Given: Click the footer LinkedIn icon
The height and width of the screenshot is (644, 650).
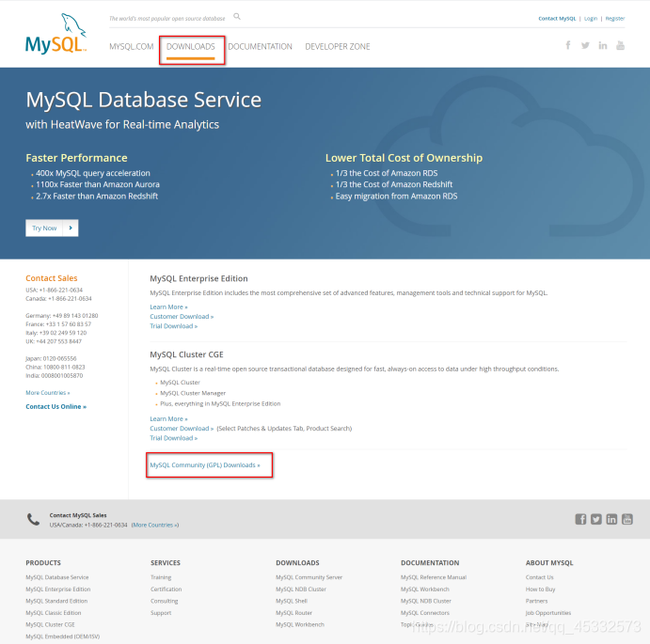Looking at the screenshot, I should 611,519.
